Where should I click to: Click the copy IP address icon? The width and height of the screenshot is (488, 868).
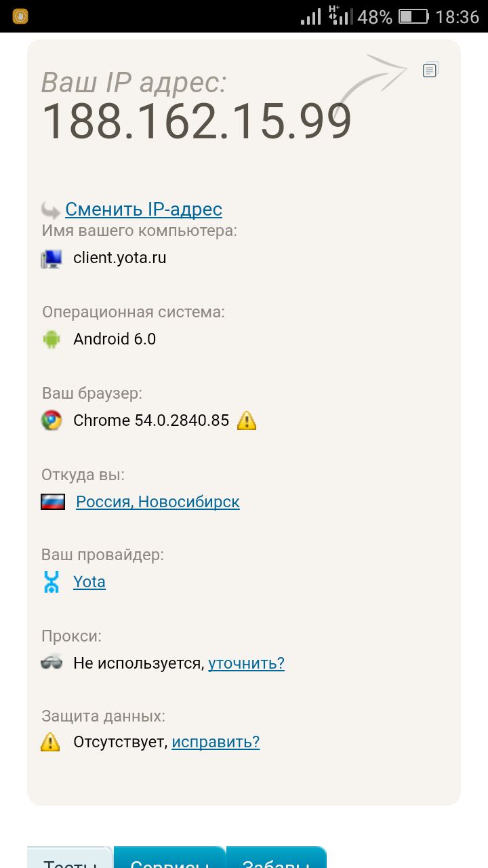[430, 69]
